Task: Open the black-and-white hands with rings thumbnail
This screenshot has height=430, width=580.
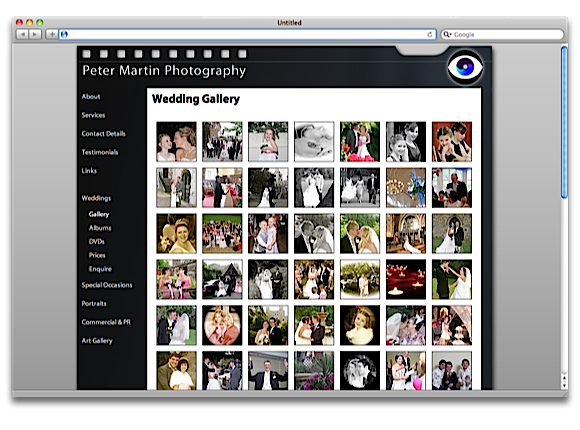Action: click(x=314, y=142)
